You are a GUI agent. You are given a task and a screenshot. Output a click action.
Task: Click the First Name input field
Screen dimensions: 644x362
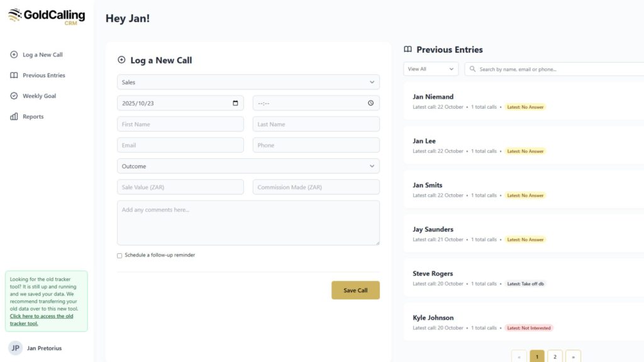click(x=180, y=124)
